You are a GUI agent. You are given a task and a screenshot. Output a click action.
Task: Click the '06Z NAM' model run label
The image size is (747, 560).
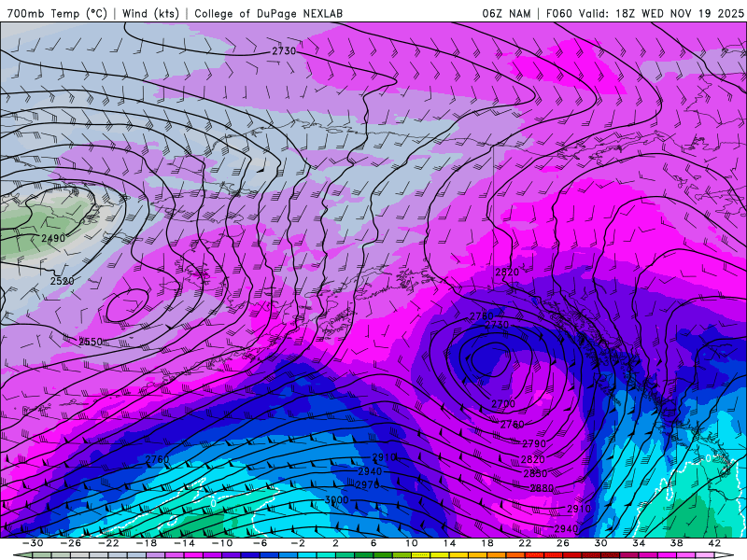coord(506,13)
